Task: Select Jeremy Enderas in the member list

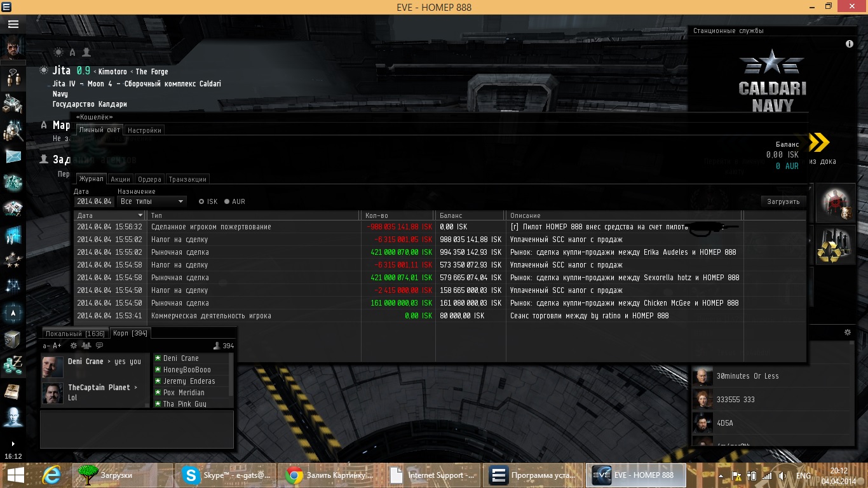Action: (189, 381)
